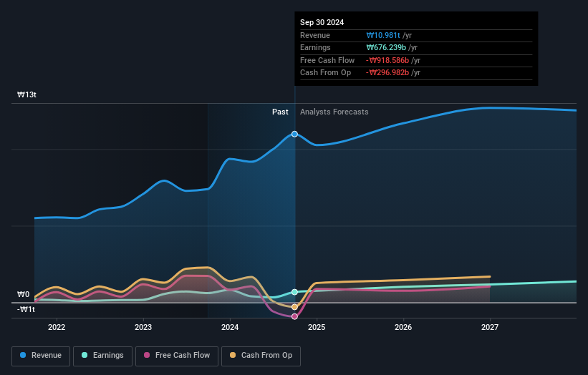Click the Earnings data point marker on chart
This screenshot has height=375, width=588.
point(295,292)
